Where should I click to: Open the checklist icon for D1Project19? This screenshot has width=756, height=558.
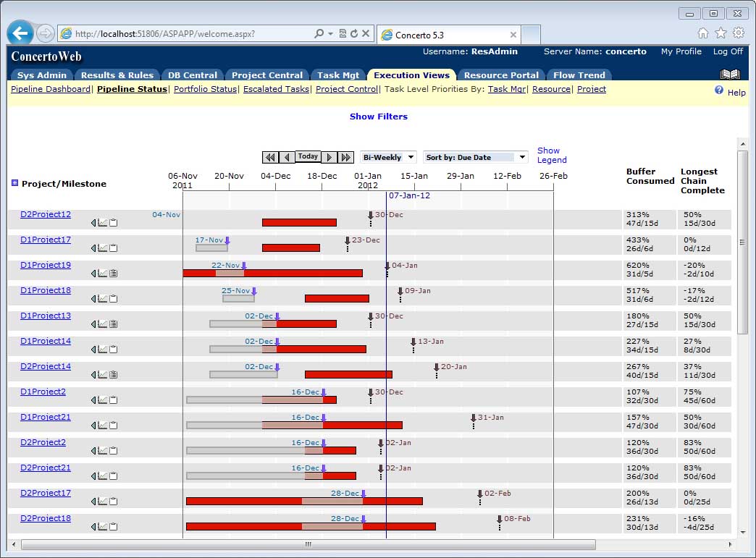pos(113,274)
